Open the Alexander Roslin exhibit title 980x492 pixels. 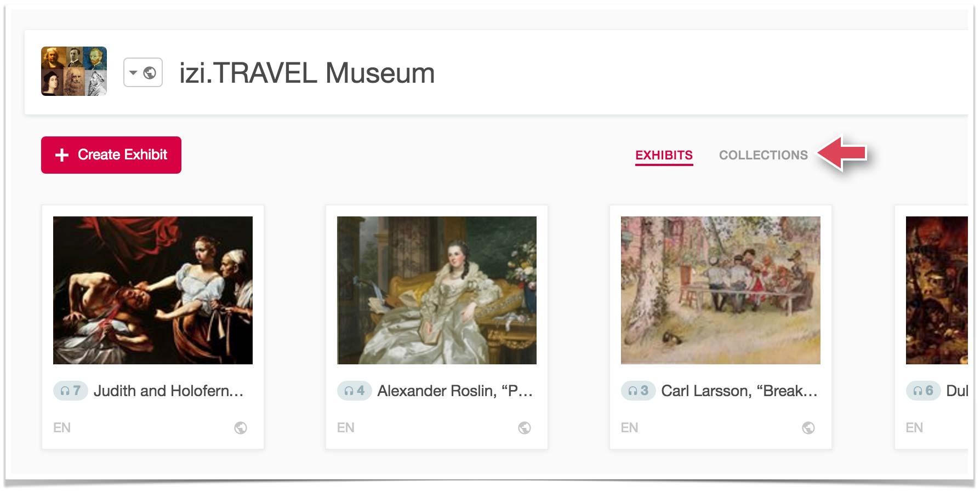pyautogui.click(x=455, y=391)
